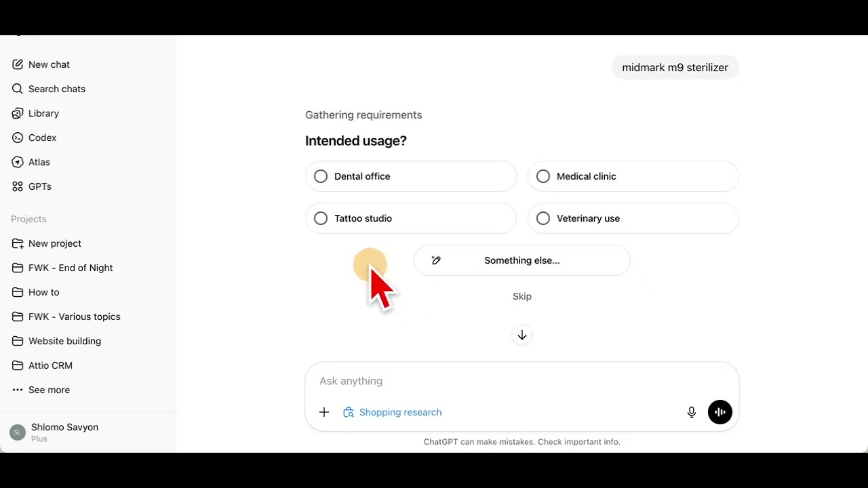The width and height of the screenshot is (868, 488).
Task: Click the Intended usage? heading
Action: pos(356,141)
